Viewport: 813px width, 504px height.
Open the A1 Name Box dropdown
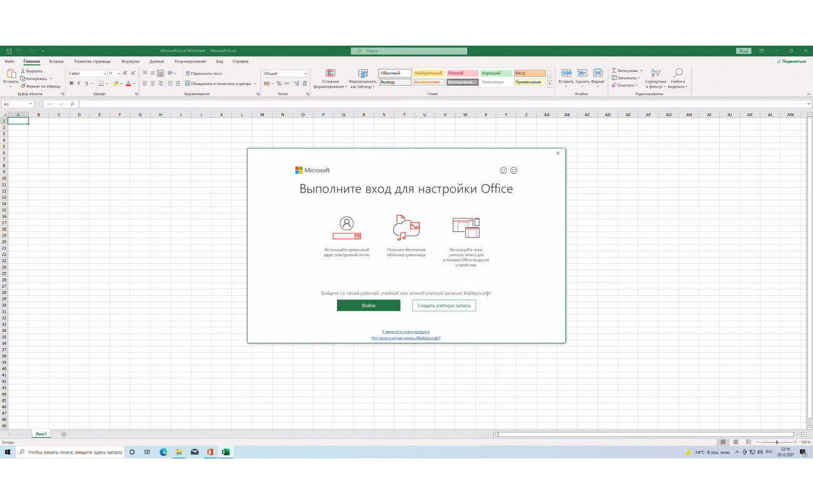pyautogui.click(x=31, y=104)
